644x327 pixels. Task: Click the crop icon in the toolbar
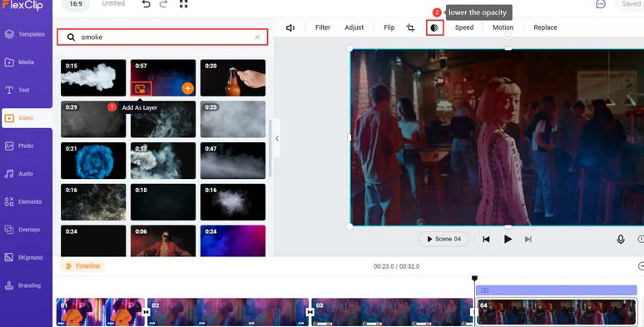click(x=410, y=27)
